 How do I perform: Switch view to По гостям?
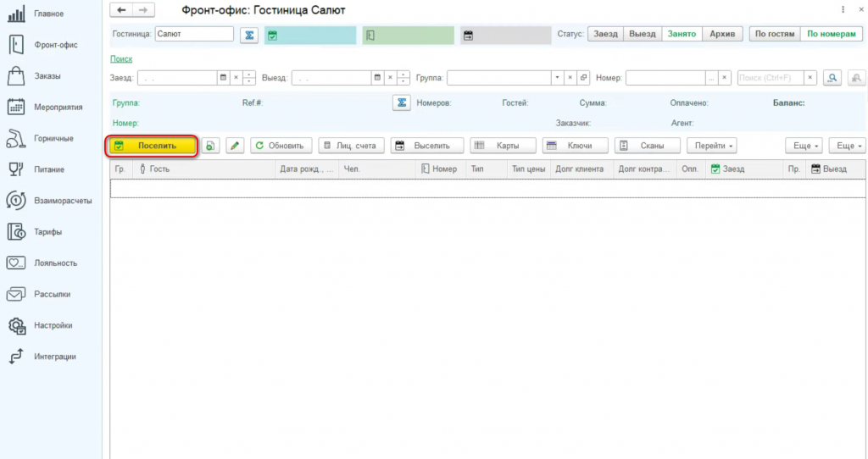[775, 34]
